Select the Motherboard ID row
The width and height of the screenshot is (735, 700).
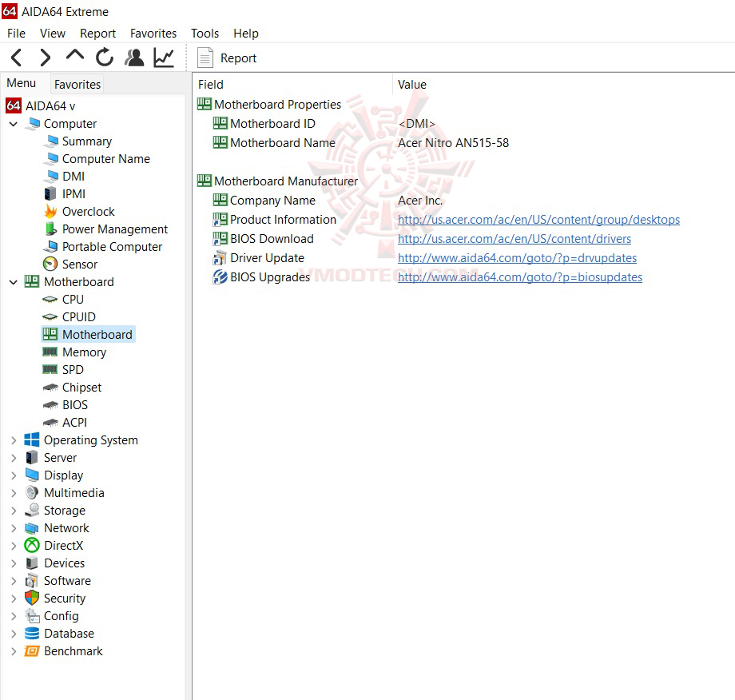[272, 124]
